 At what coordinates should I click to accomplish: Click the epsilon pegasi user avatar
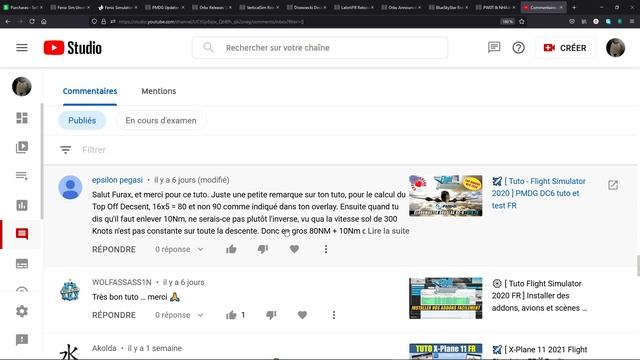[x=70, y=187]
